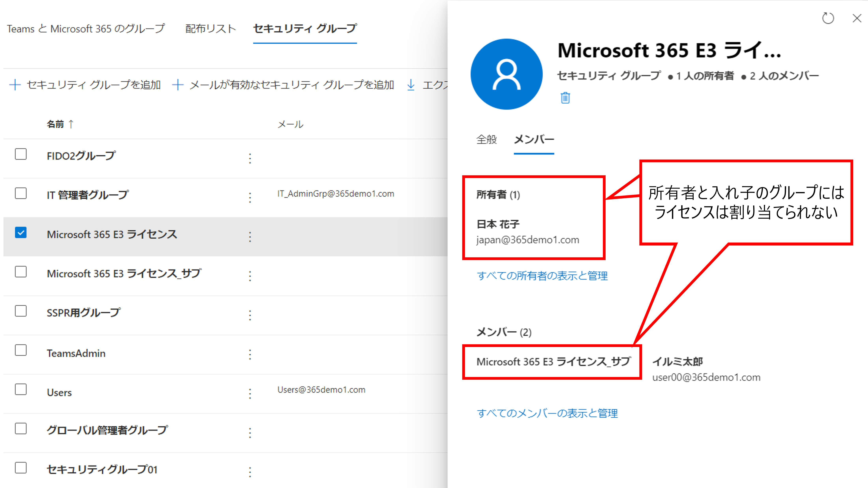Check the Microsoft 365 E3 ライセンス_サブ checkbox

(x=21, y=272)
